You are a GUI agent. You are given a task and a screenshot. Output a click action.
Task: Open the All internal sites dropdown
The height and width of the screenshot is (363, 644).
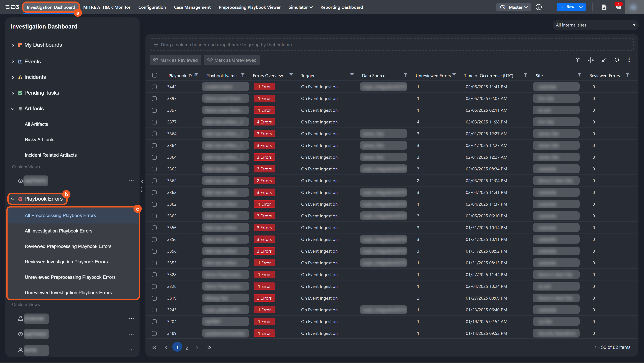tap(595, 25)
